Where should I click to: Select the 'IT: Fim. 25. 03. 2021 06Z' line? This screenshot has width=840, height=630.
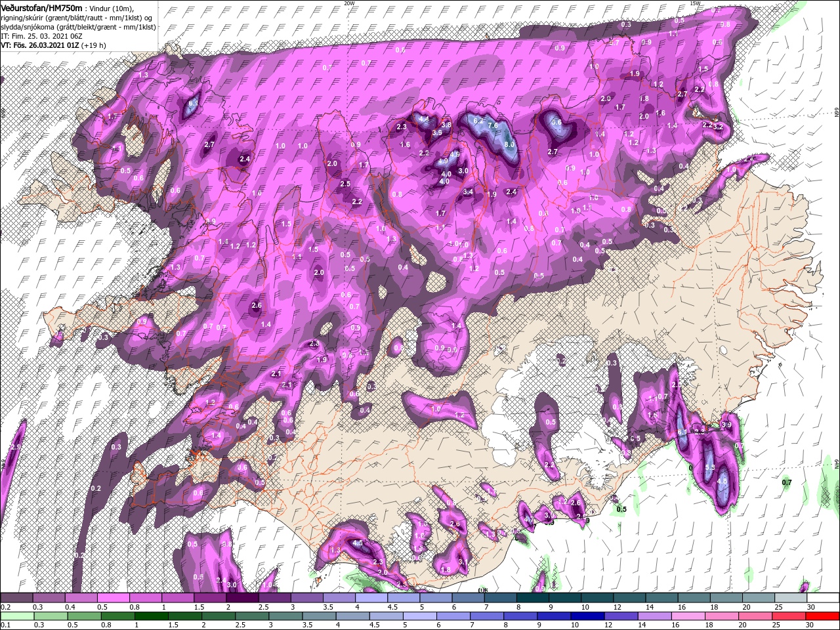coord(41,37)
